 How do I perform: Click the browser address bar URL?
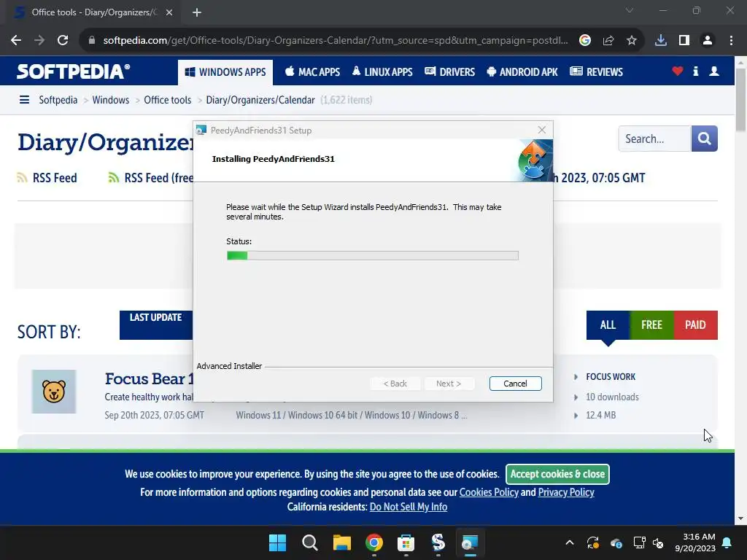pos(336,41)
